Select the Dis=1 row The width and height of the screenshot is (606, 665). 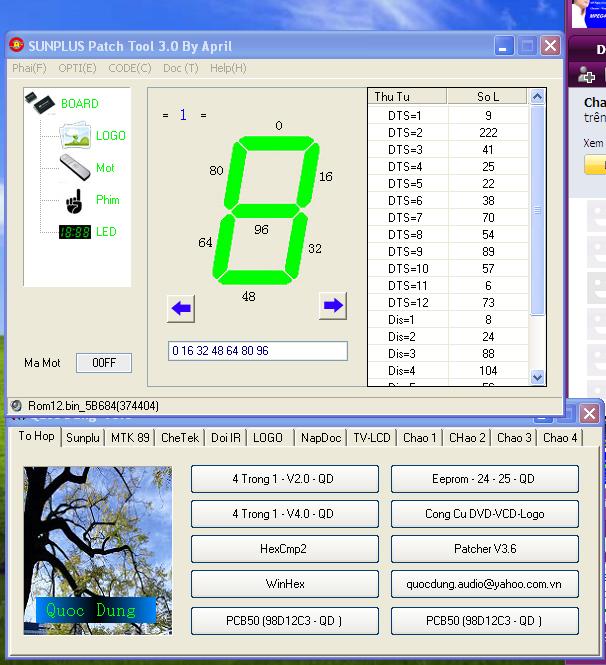448,319
